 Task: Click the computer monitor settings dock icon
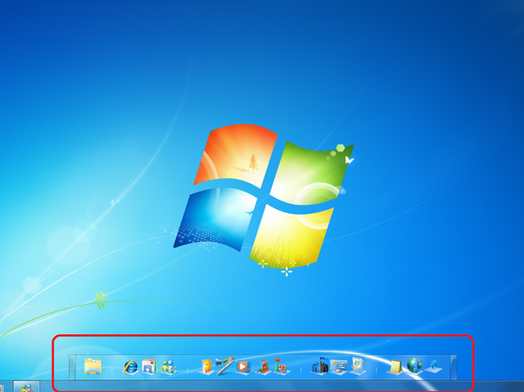click(339, 367)
